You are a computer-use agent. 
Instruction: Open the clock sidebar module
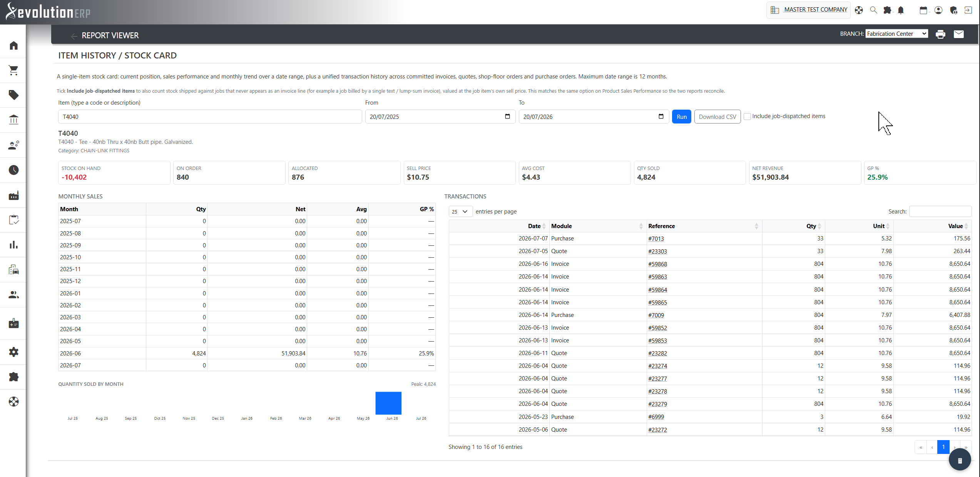click(13, 170)
